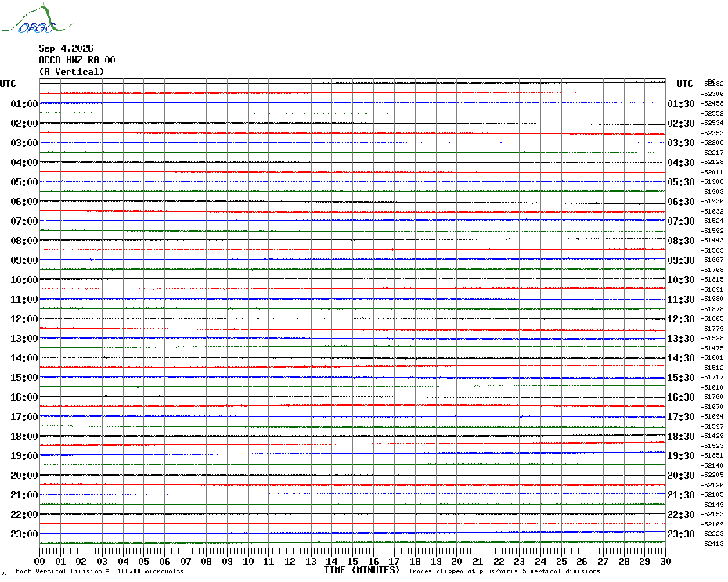
Task: Click the -52413 offset value at bottom
Action: click(712, 544)
